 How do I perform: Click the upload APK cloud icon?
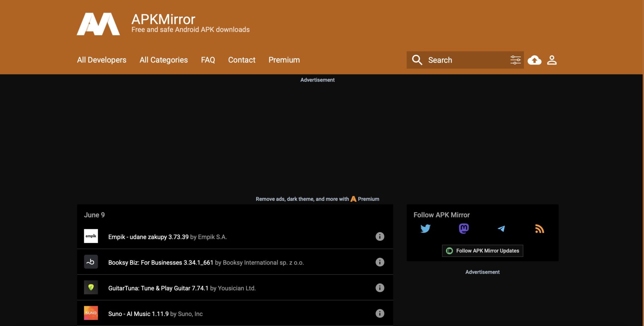[534, 60]
